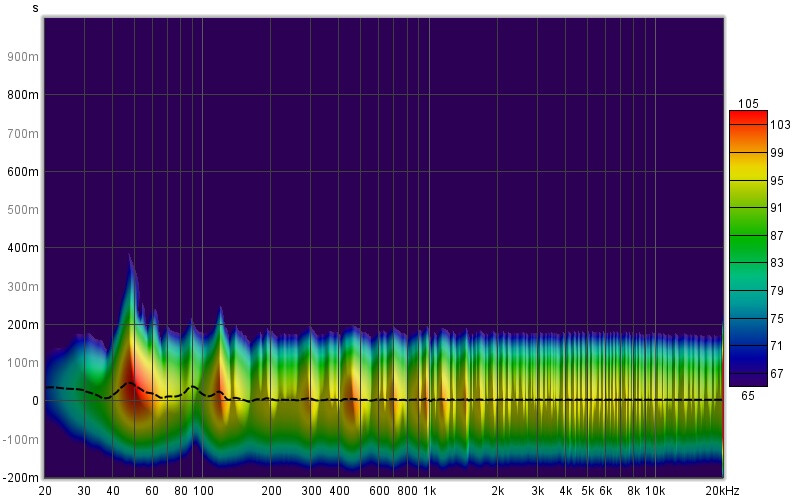
Task: Click the 65 minimum value below the legend
Action: click(748, 396)
